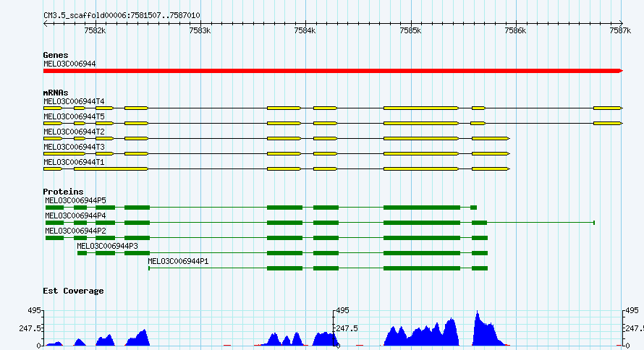Open transcript label MELO3C006944T5

coord(74,116)
